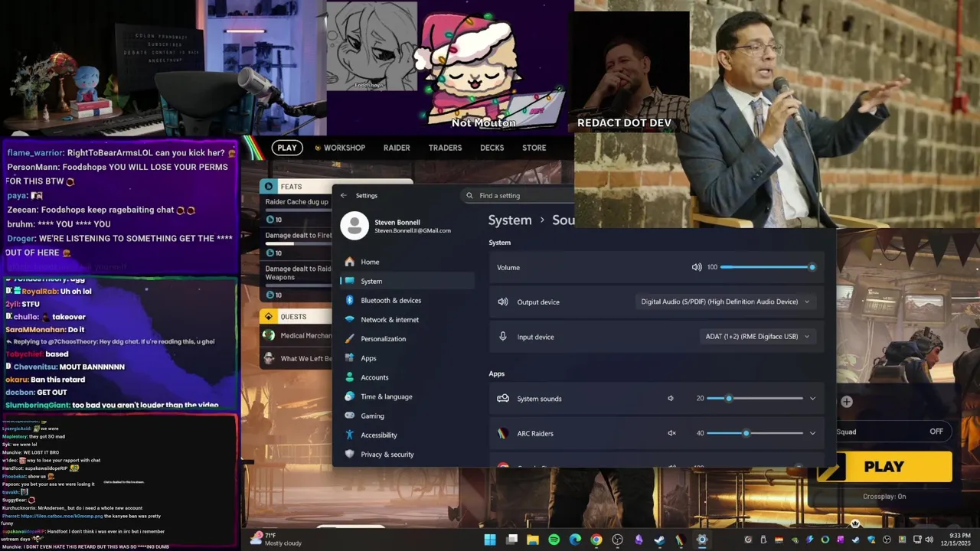This screenshot has width=980, height=551.
Task: Open Gaming settings category
Action: tap(407, 416)
